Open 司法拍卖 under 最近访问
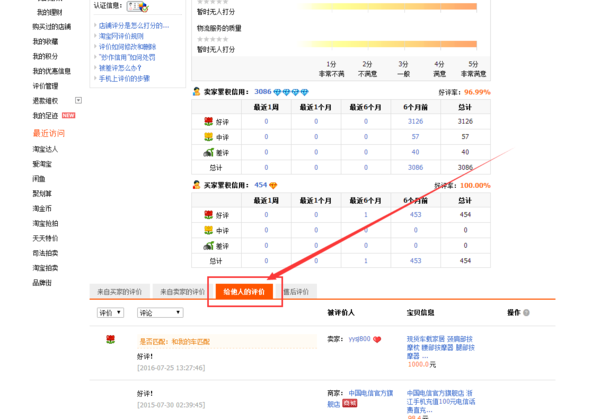Image resolution: width=600 pixels, height=419 pixels. (45, 253)
